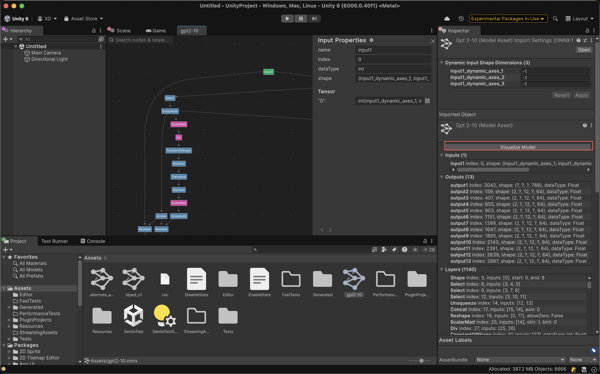Image resolution: width=600 pixels, height=374 pixels.
Task: Expand the Packages folder in Project
Action: (x=4, y=345)
